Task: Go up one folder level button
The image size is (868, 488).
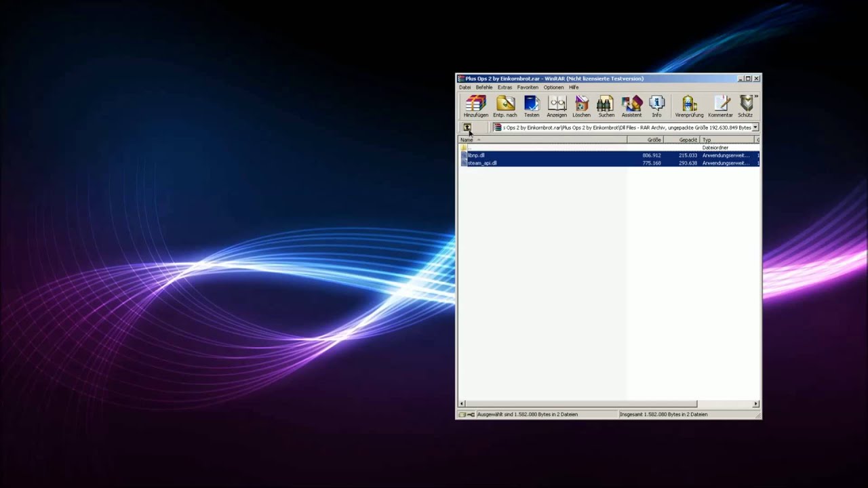Action: click(467, 127)
